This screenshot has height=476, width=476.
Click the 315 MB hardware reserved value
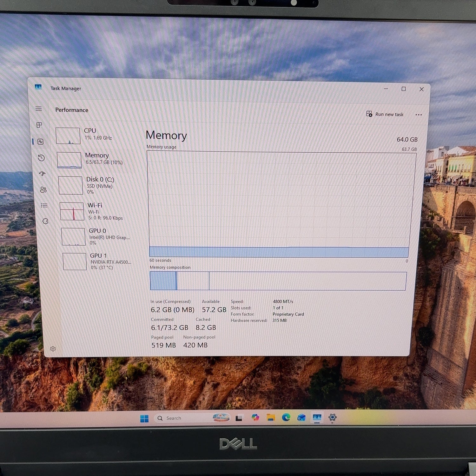tap(279, 321)
